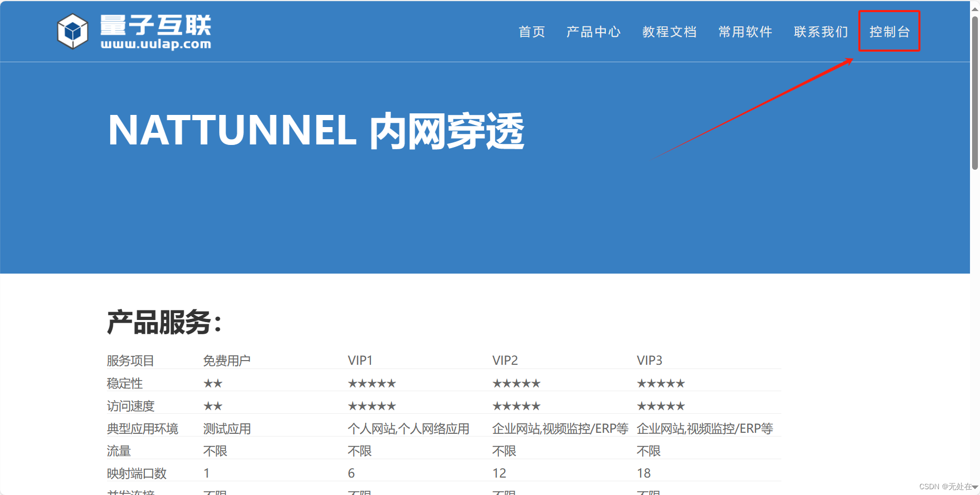Open the 控制台 console link
Screen dimensions: 980x495
coord(889,32)
